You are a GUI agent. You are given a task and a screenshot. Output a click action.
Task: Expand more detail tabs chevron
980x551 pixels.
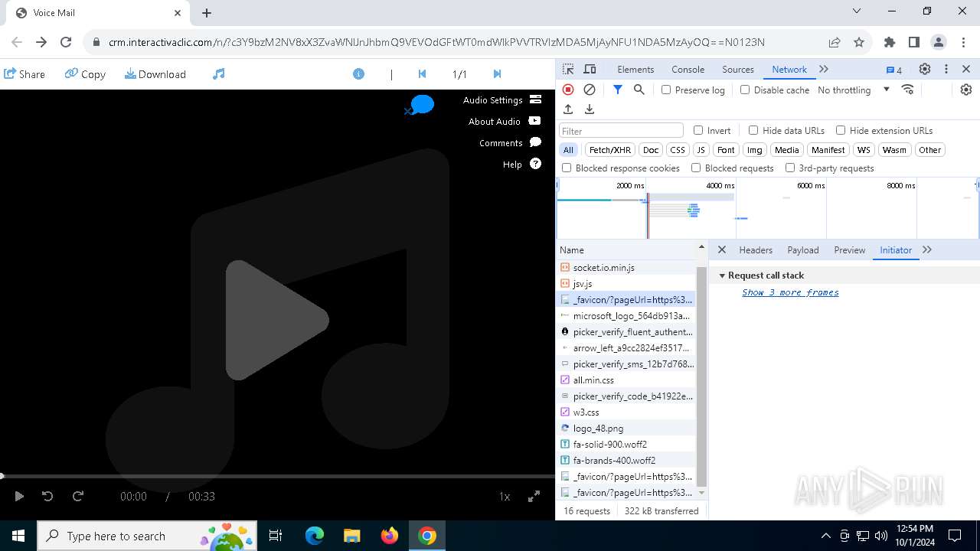(927, 250)
